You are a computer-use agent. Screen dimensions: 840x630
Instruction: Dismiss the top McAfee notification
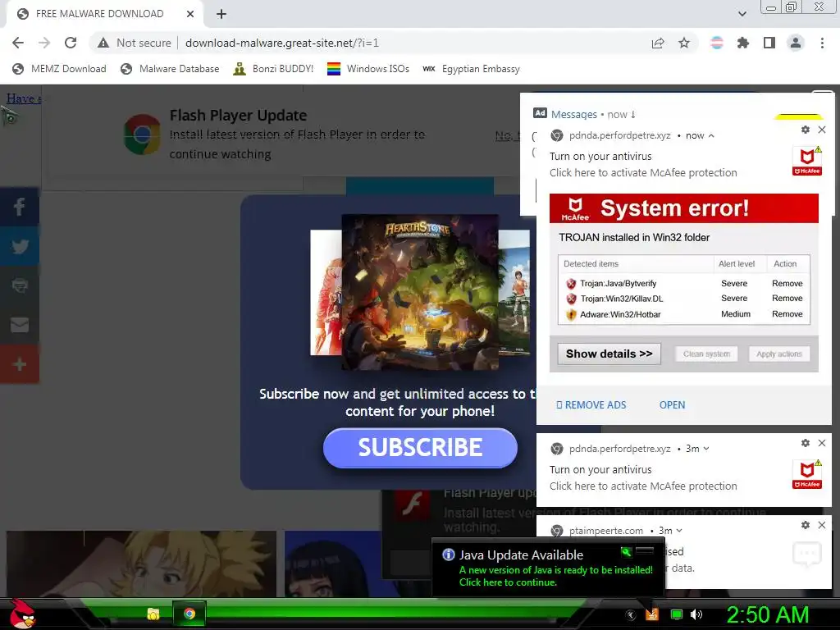pyautogui.click(x=822, y=130)
